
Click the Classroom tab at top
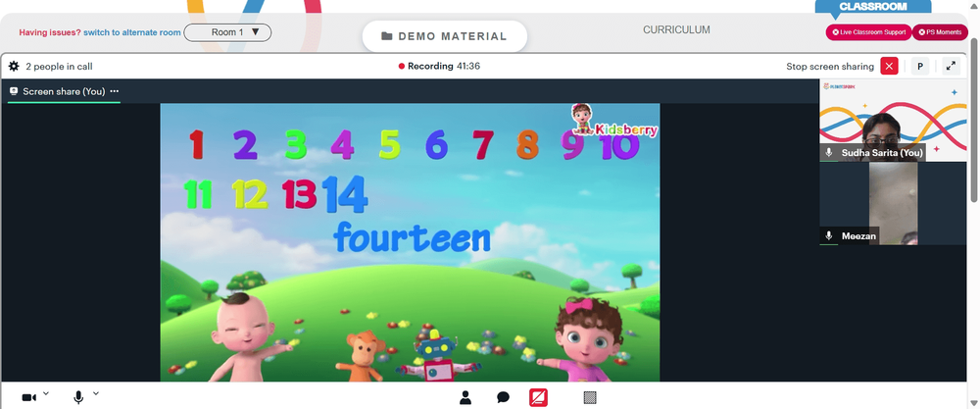click(x=872, y=6)
